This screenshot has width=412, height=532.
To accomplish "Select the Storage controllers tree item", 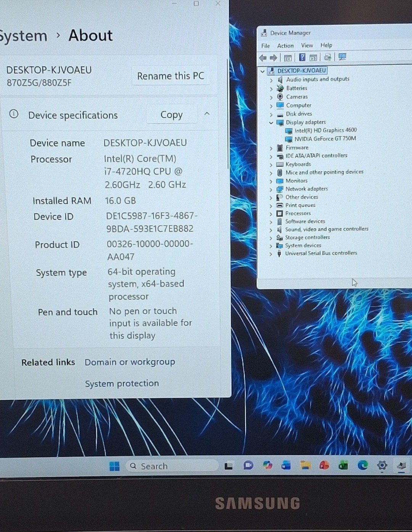I will coord(307,237).
